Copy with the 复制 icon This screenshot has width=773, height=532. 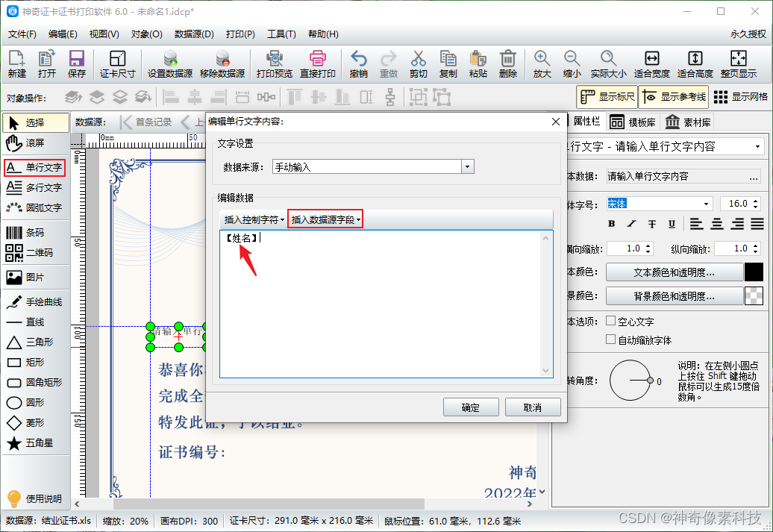pyautogui.click(x=448, y=64)
